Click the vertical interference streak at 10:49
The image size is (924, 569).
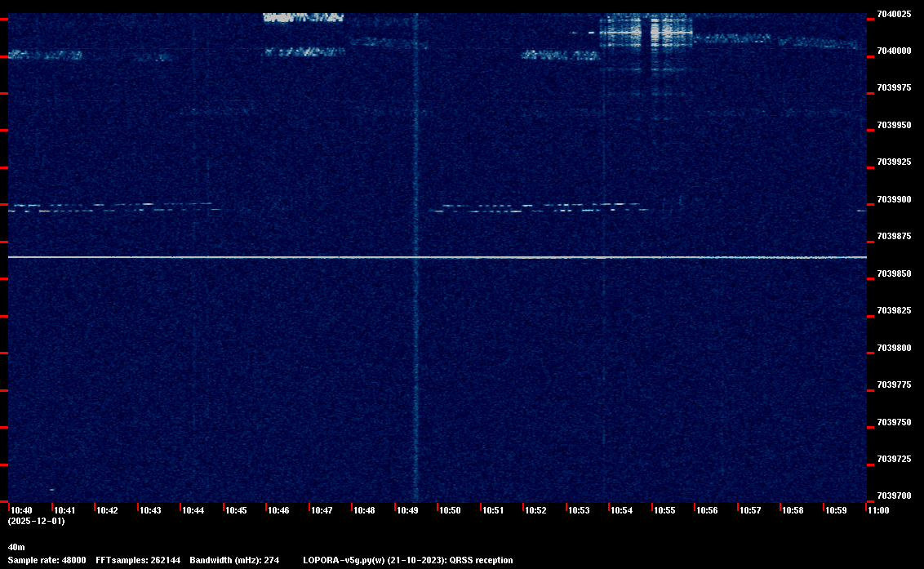416,258
